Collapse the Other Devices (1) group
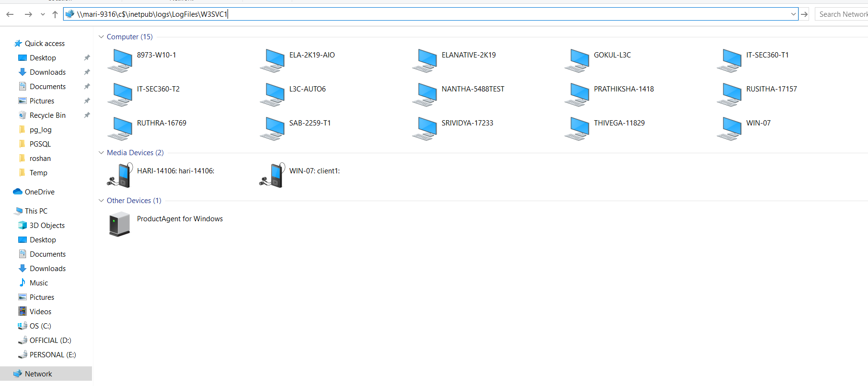Viewport: 868px width, 386px height. pos(101,201)
